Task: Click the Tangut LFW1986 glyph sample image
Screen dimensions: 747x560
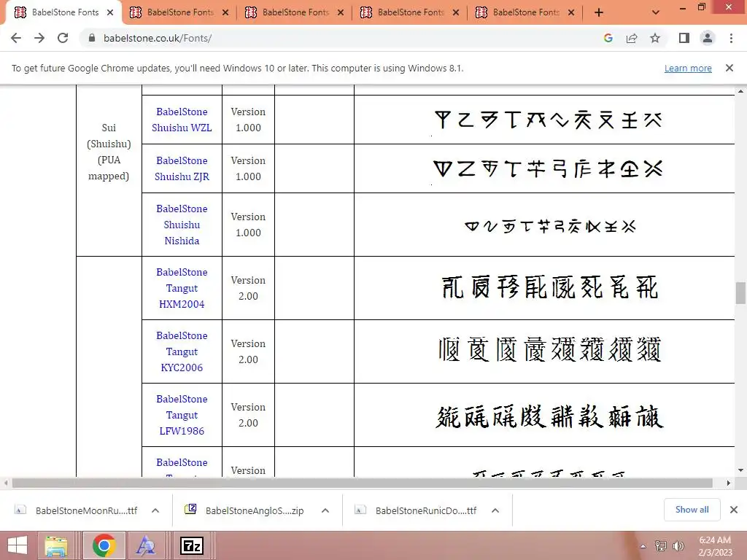Action: pos(550,416)
